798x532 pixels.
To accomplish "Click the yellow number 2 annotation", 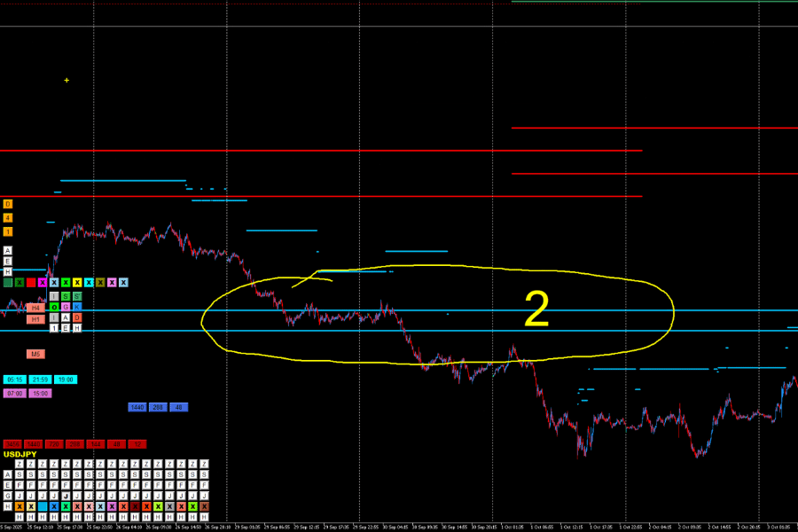I will (536, 310).
